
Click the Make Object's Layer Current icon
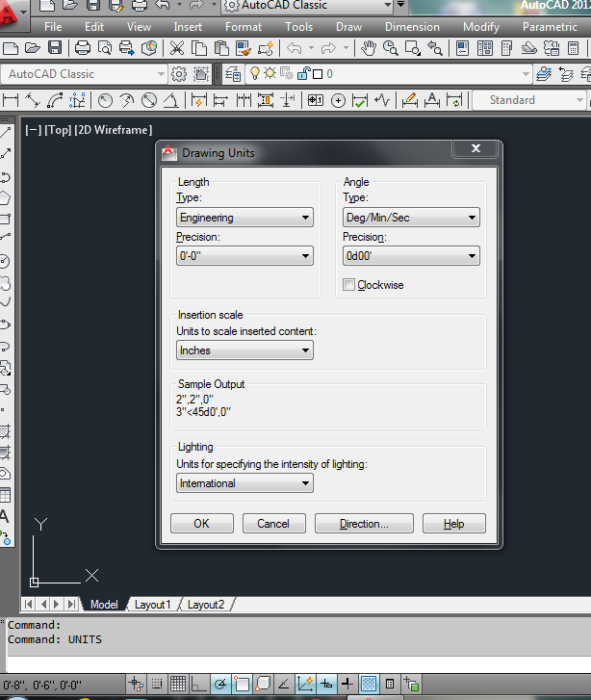coord(544,74)
